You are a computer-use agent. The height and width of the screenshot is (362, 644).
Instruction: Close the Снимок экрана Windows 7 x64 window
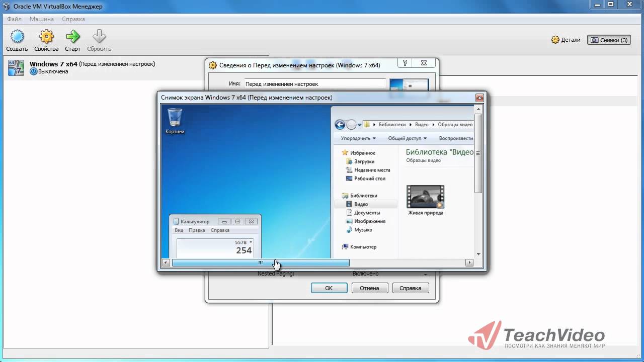pos(479,98)
